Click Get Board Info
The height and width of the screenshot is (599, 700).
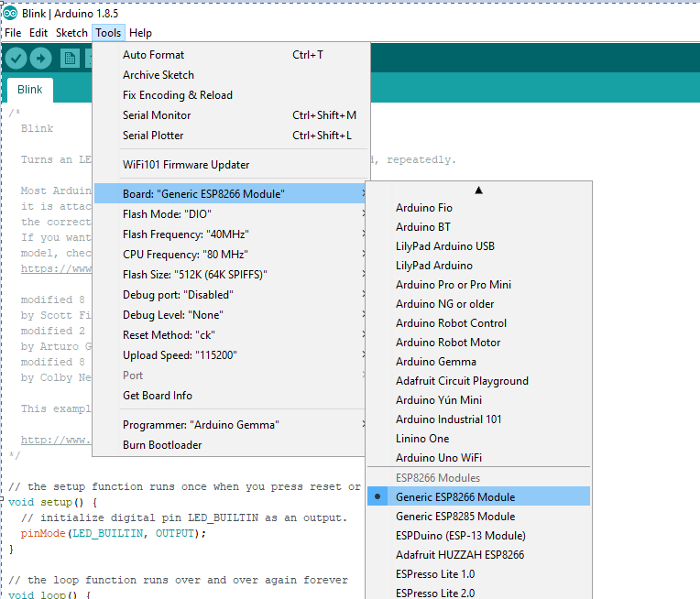click(231, 396)
